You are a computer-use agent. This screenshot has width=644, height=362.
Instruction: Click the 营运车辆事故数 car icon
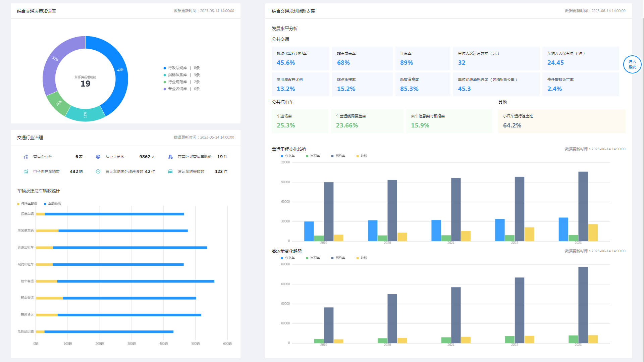pyautogui.click(x=170, y=171)
